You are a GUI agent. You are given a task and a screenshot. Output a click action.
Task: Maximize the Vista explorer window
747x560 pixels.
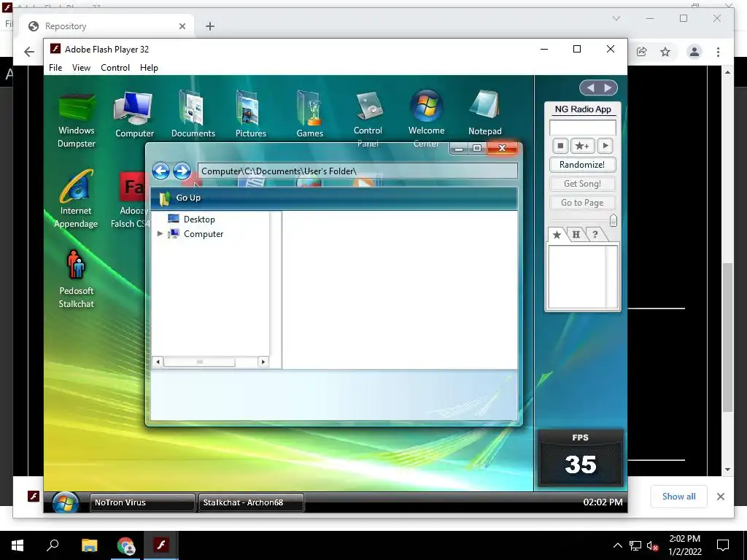click(477, 149)
